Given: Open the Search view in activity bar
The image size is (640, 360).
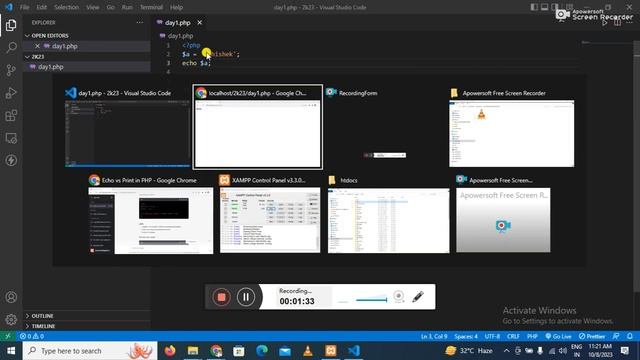Looking at the screenshot, I should click(x=11, y=47).
